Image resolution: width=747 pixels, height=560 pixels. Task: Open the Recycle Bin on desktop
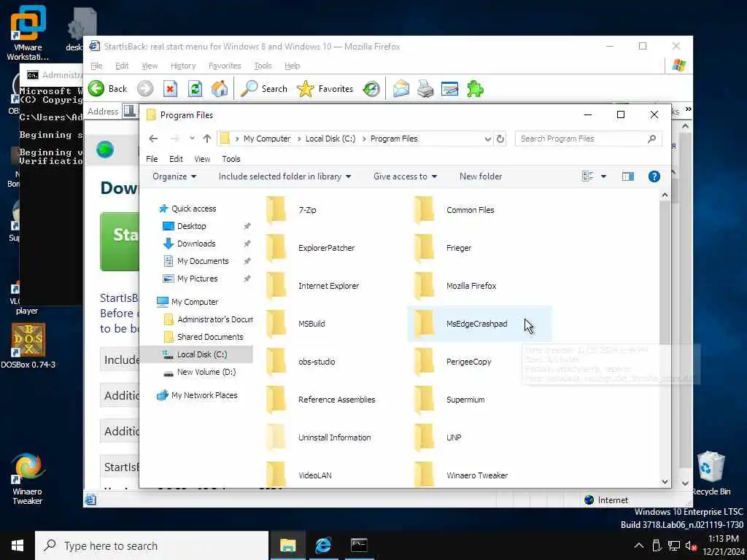[711, 473]
